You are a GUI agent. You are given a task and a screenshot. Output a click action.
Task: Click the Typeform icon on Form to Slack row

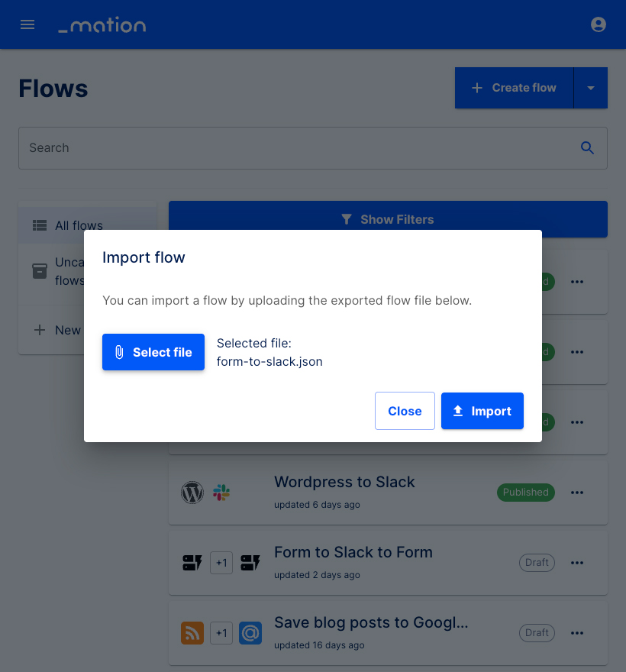coord(192,563)
